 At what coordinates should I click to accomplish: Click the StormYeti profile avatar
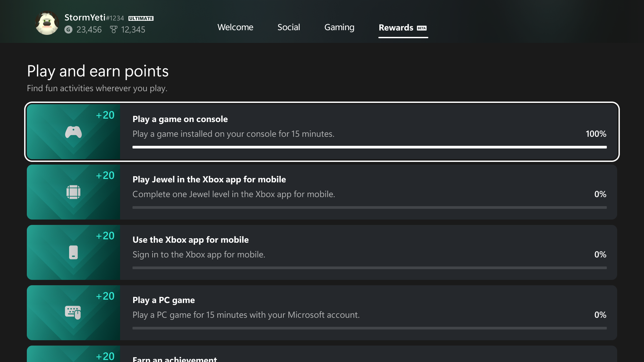tap(47, 23)
